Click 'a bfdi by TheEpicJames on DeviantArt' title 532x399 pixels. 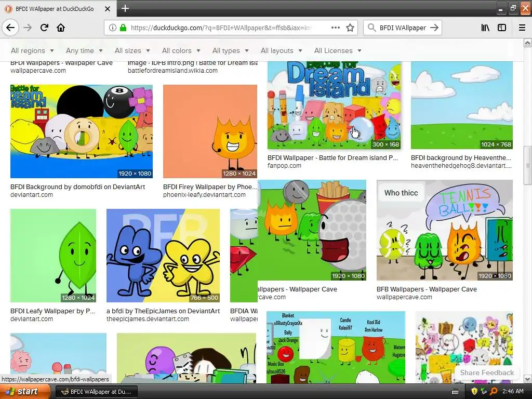(x=163, y=311)
